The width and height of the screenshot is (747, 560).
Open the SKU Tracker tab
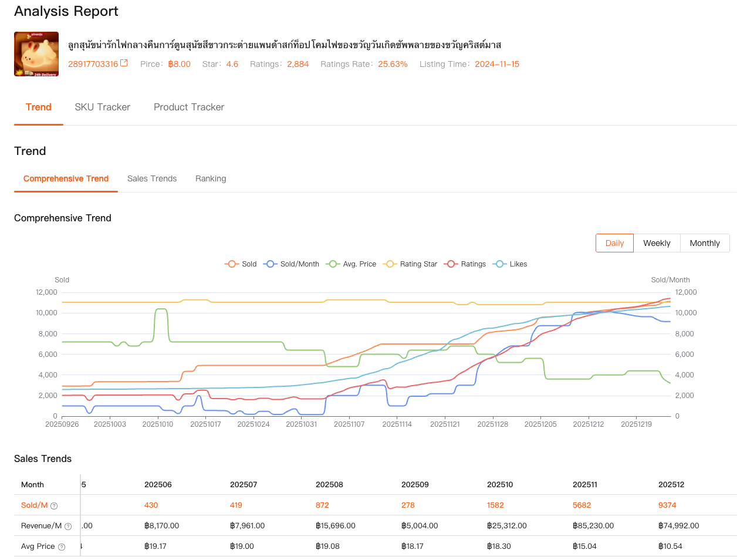click(x=102, y=107)
